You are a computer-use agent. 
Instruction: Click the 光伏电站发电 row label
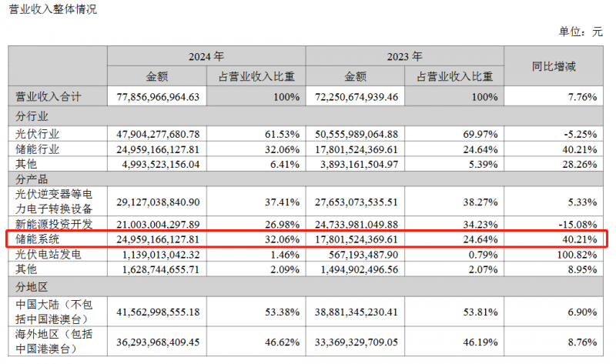(x=43, y=253)
